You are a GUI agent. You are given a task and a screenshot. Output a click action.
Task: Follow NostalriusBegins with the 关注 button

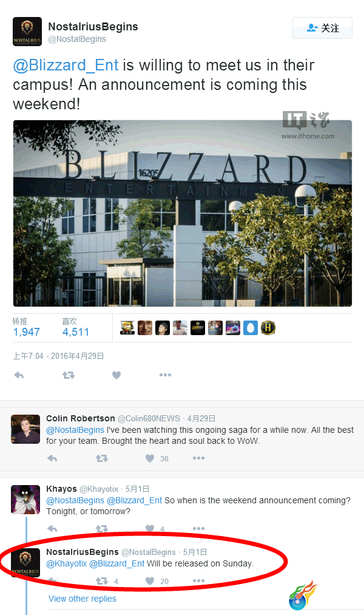pyautogui.click(x=322, y=28)
